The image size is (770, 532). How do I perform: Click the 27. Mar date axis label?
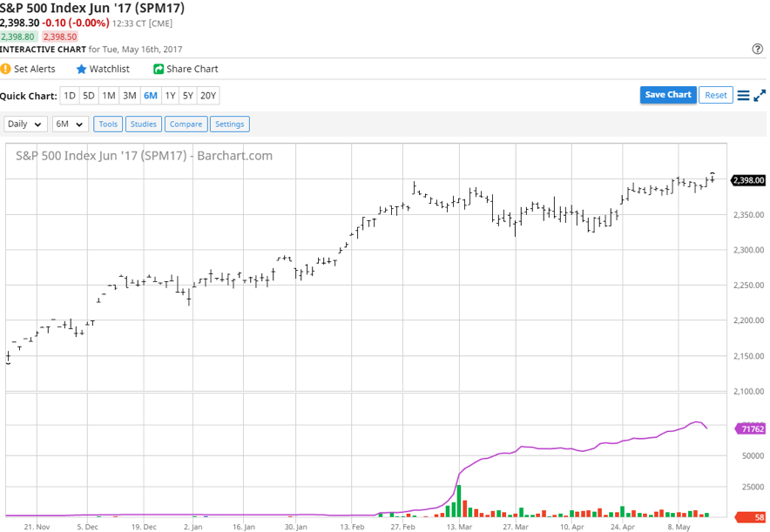click(516, 527)
